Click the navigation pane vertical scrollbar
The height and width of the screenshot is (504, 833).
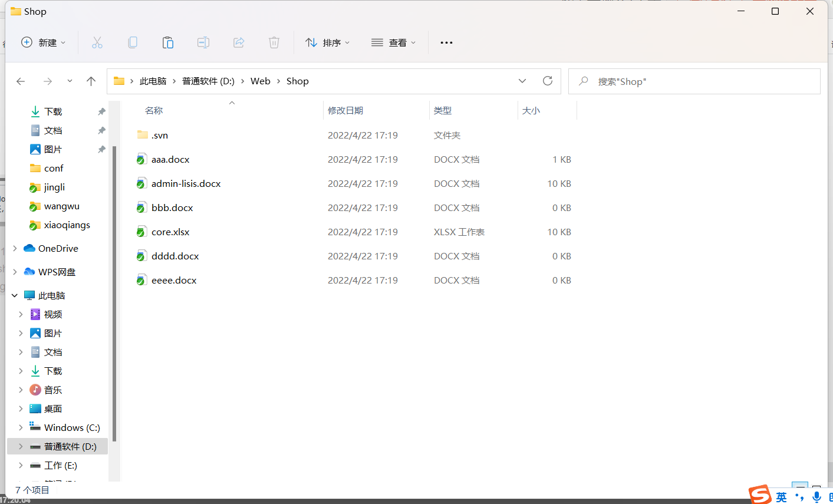click(x=114, y=294)
